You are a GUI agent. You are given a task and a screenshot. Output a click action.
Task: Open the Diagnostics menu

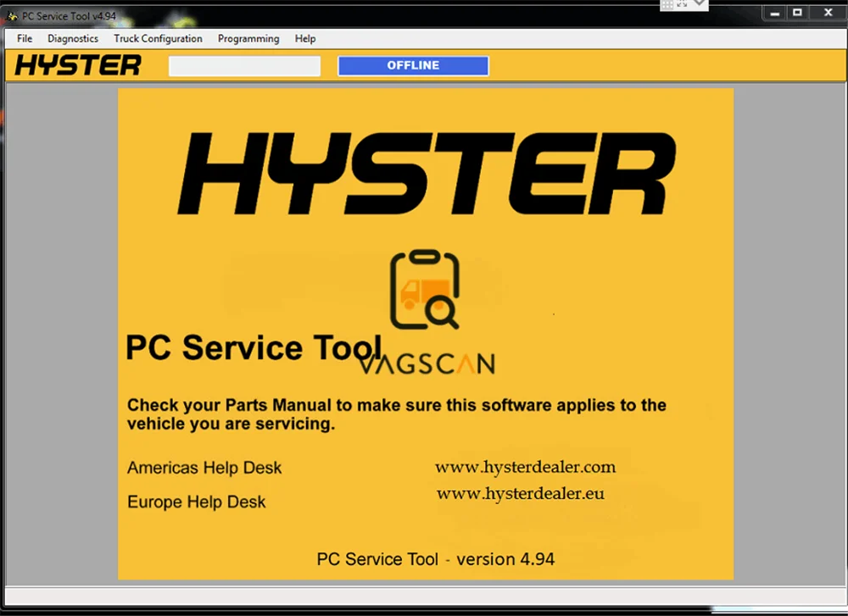[x=73, y=38]
